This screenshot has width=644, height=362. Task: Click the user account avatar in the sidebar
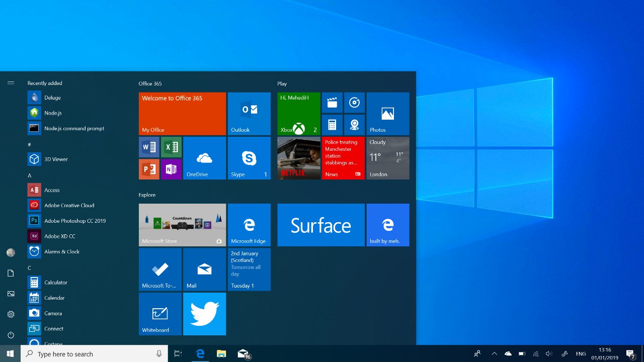click(11, 252)
